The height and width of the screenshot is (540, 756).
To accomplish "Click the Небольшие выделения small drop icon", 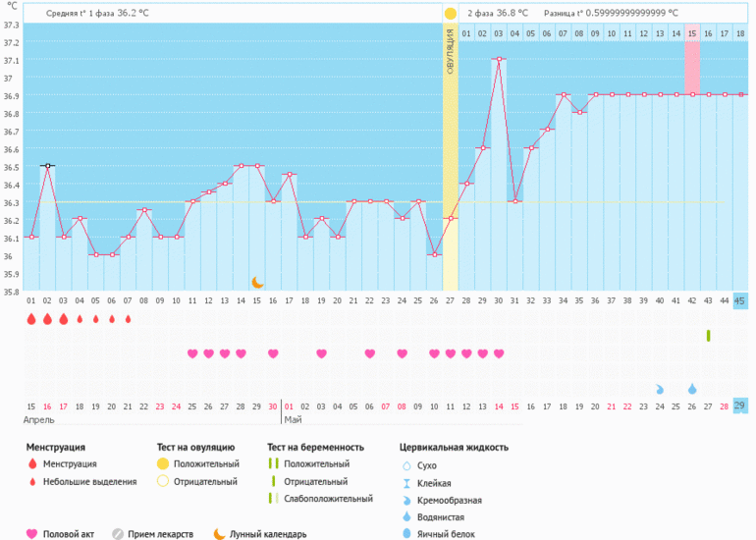I will tap(32, 482).
